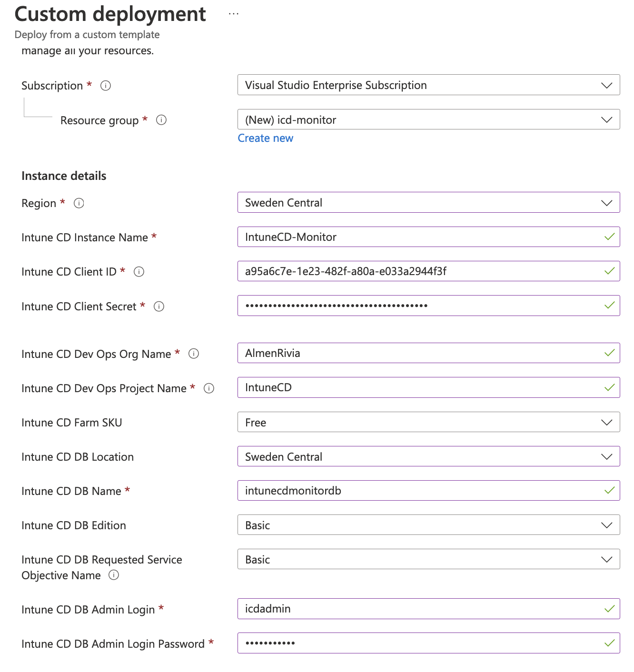634x672 pixels.
Task: Open the ellipsis menu next to Custom deployment title
Action: [233, 14]
